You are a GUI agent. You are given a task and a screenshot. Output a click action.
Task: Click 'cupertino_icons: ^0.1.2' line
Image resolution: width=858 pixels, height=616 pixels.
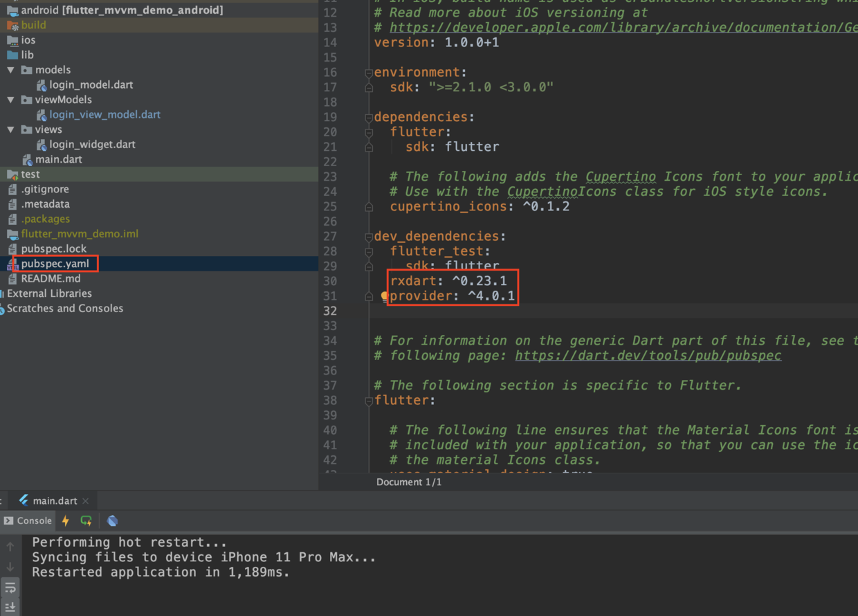coord(480,207)
